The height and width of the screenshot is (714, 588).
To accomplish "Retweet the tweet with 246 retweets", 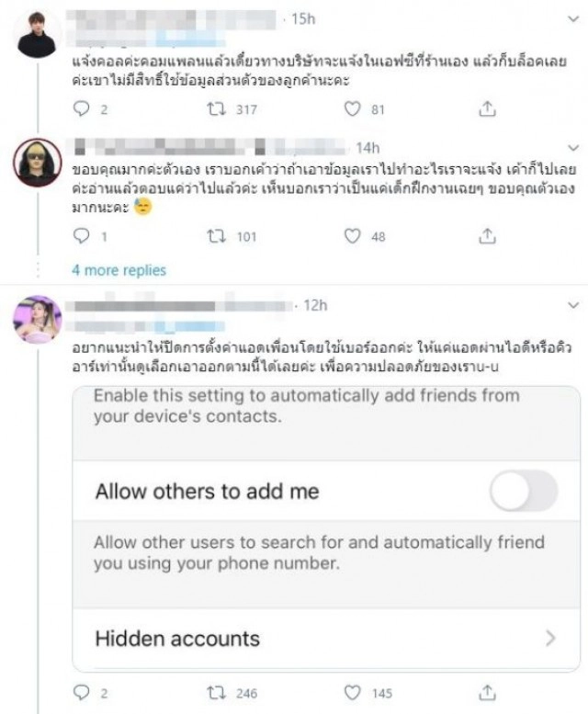I will click(x=218, y=692).
